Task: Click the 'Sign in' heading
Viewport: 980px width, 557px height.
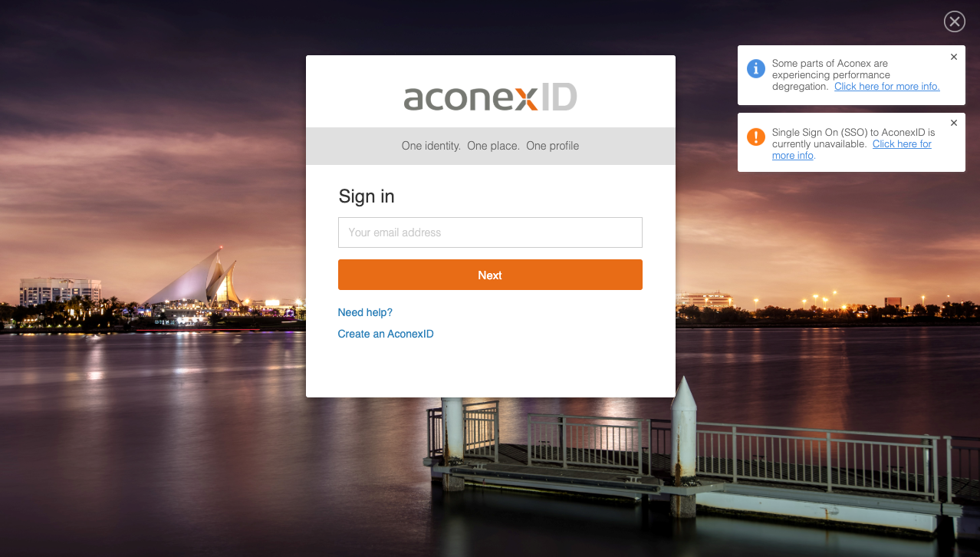Action: tap(367, 196)
